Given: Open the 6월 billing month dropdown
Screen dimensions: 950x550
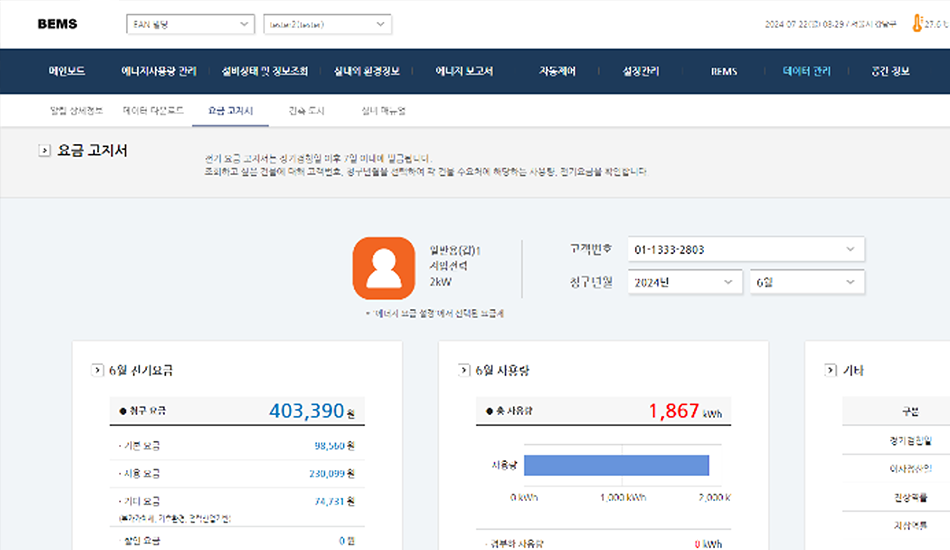Looking at the screenshot, I should 806,282.
